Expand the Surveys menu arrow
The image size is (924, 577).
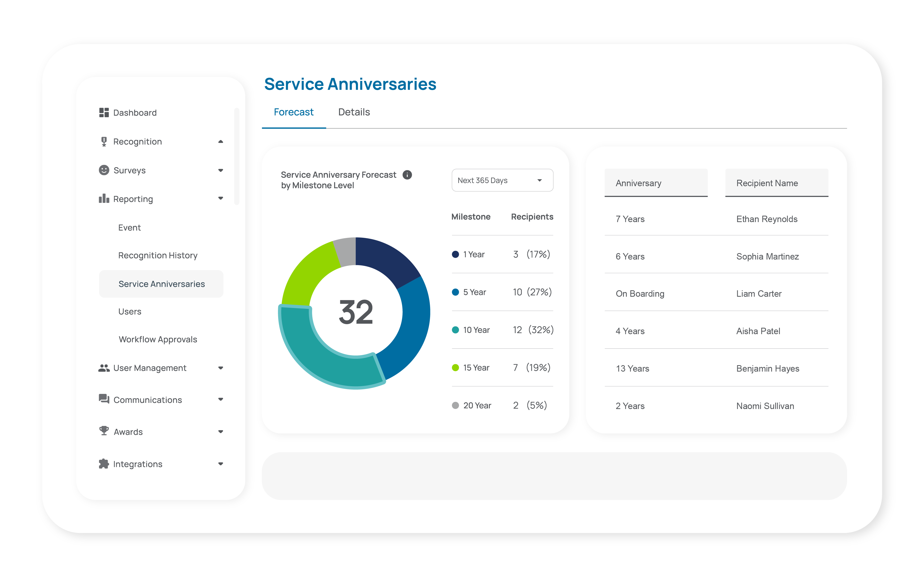pos(220,170)
